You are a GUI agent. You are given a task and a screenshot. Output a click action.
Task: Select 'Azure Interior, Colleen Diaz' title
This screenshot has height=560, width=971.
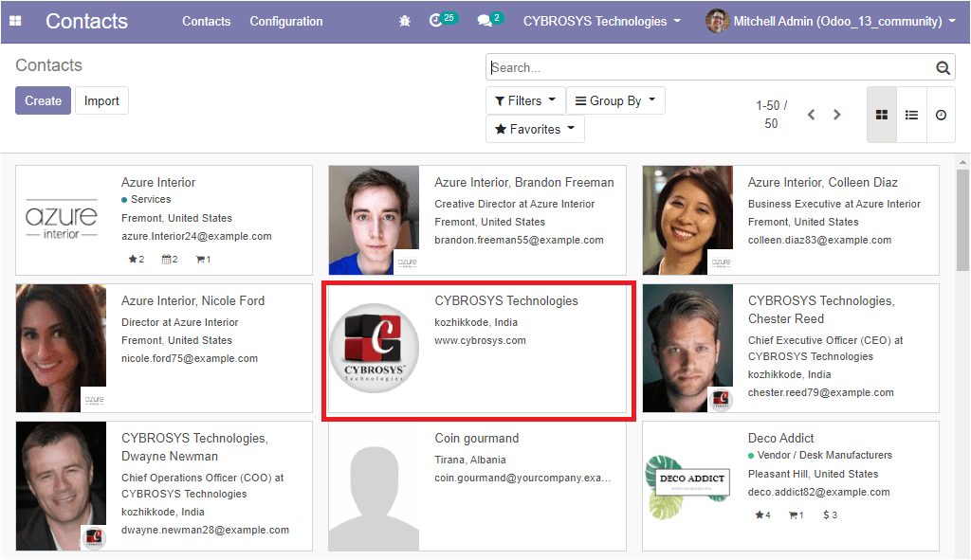[x=822, y=182]
